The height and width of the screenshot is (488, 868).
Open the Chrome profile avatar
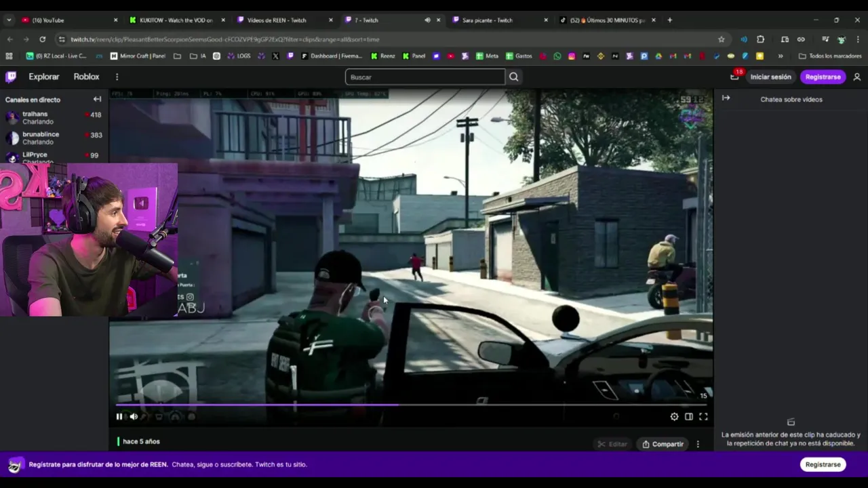click(842, 39)
